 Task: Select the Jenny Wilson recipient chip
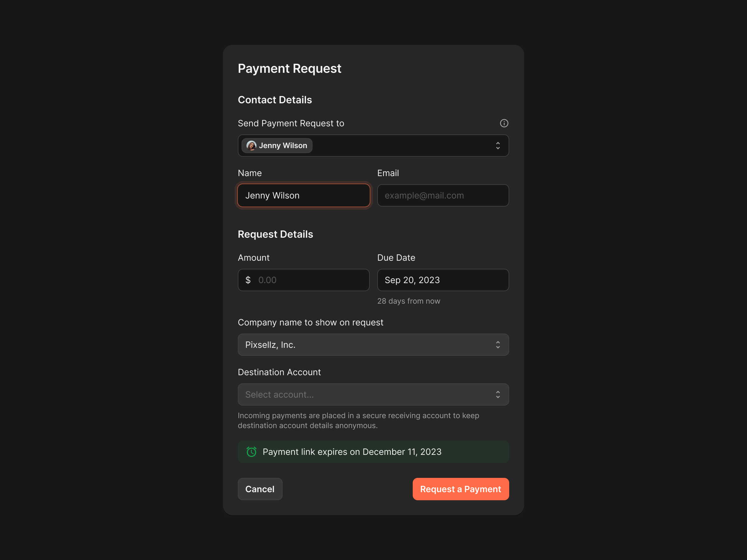tap(282, 146)
